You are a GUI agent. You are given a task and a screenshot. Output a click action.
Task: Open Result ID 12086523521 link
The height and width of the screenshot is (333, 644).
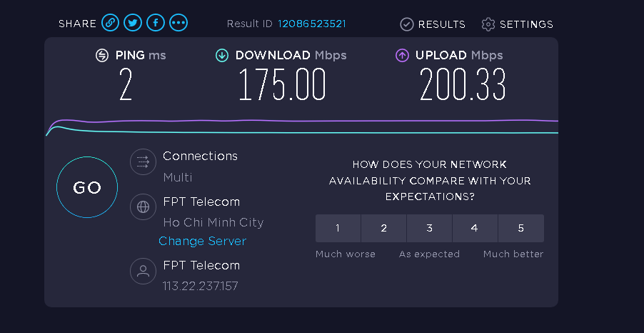[312, 24]
